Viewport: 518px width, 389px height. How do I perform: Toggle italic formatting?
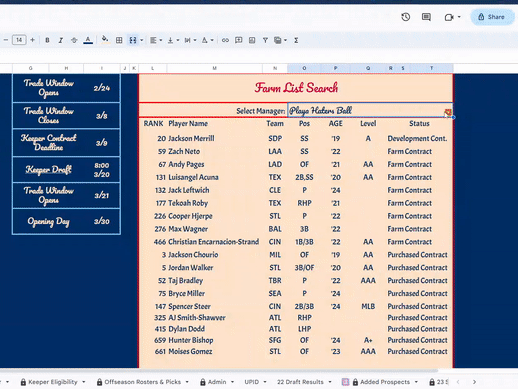61,40
